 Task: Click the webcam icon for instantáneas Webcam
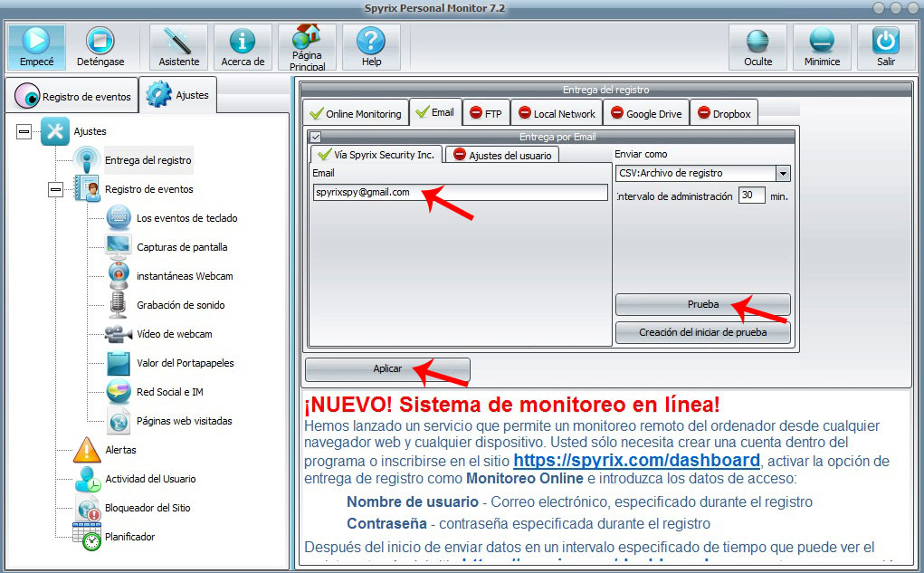tap(119, 275)
